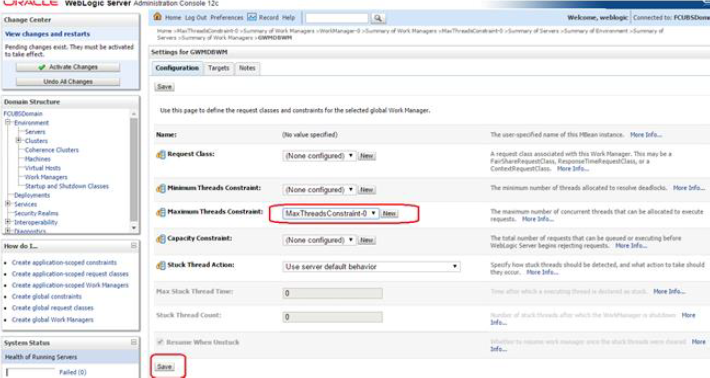The image size is (710, 378).
Task: Click the Domain Structure scroll down arrow
Action: pos(134,228)
